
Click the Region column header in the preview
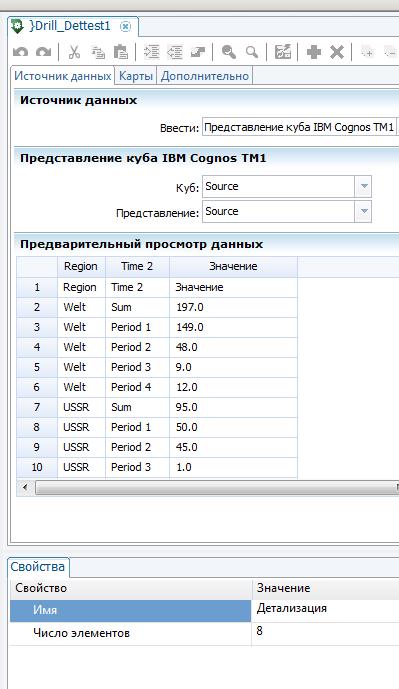[81, 266]
